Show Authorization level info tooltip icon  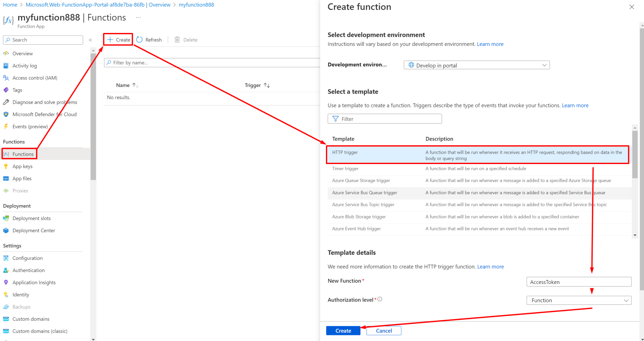click(x=380, y=299)
